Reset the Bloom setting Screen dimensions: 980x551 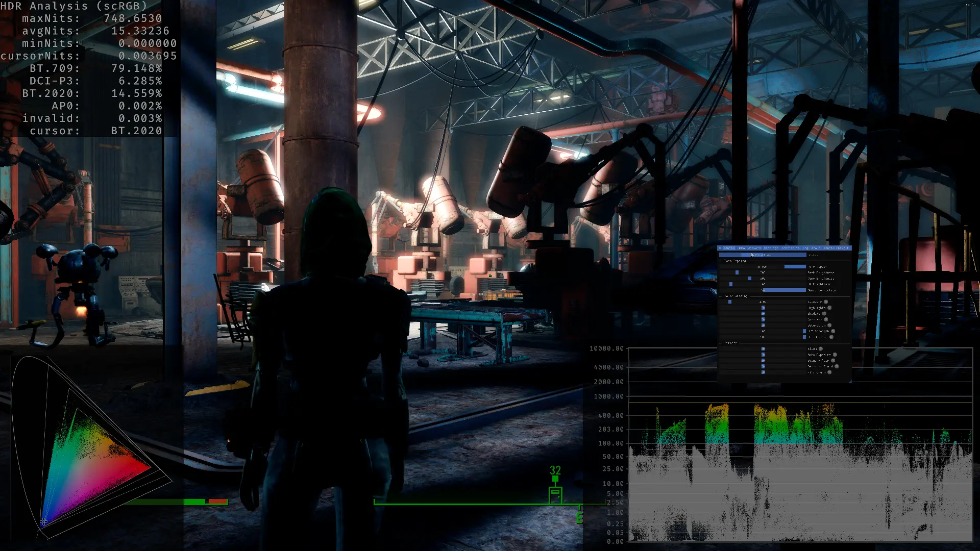pyautogui.click(x=821, y=348)
